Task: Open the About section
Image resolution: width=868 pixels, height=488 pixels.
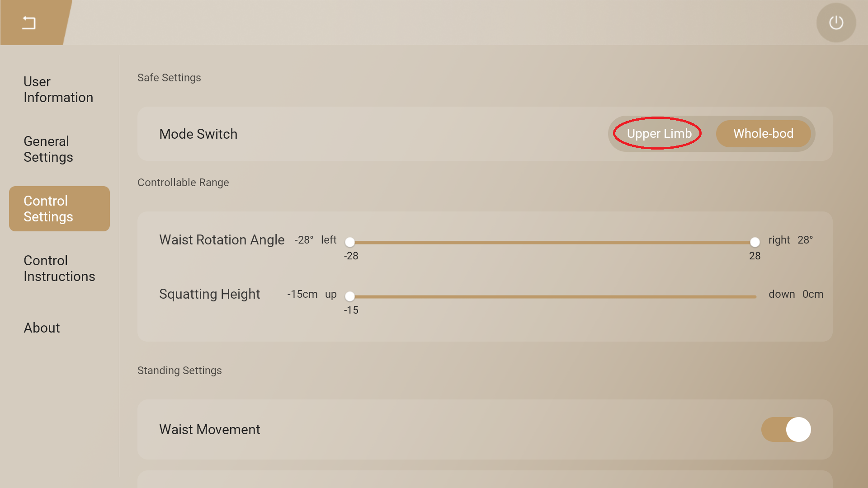Action: click(x=42, y=328)
